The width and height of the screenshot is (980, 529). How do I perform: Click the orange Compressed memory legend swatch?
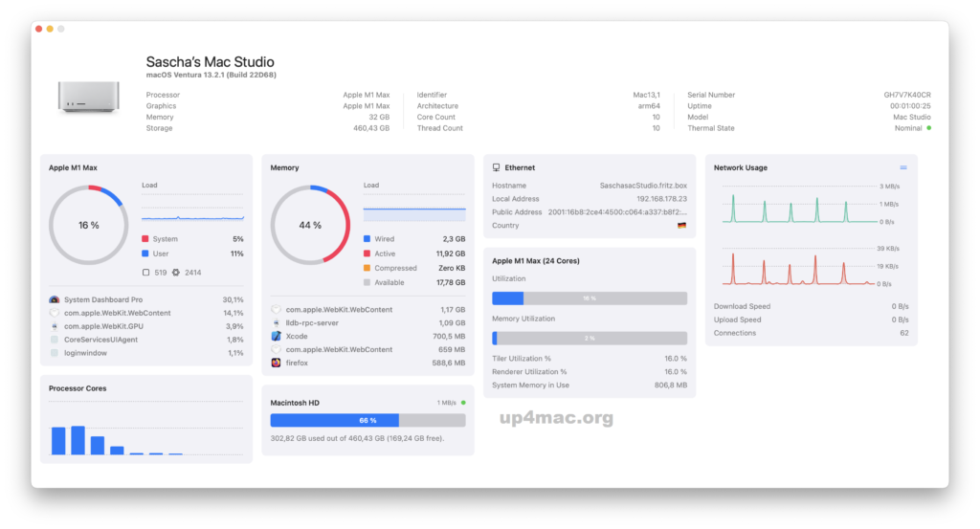[367, 268]
